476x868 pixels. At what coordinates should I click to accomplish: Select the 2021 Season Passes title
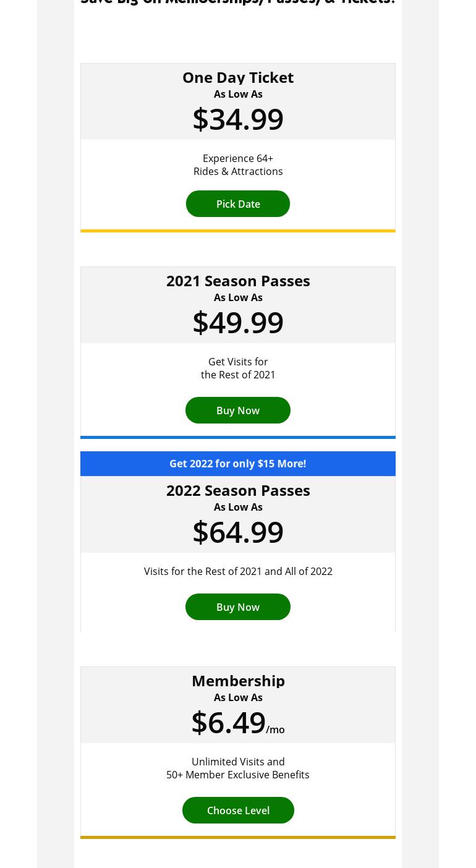238,281
